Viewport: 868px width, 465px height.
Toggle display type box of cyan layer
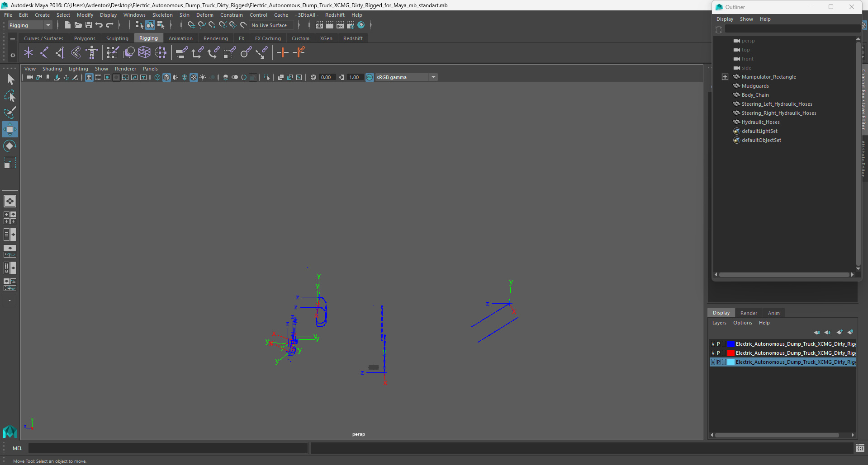tap(724, 362)
